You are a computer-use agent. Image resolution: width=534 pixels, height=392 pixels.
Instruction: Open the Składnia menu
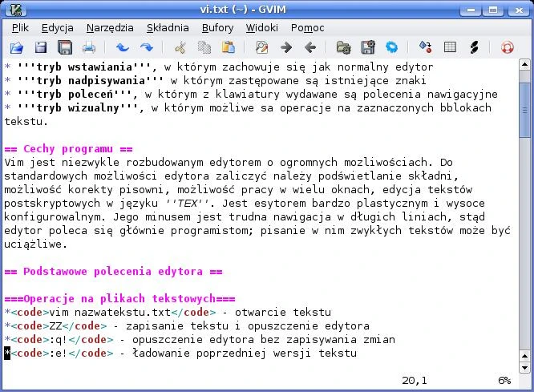[x=168, y=28]
